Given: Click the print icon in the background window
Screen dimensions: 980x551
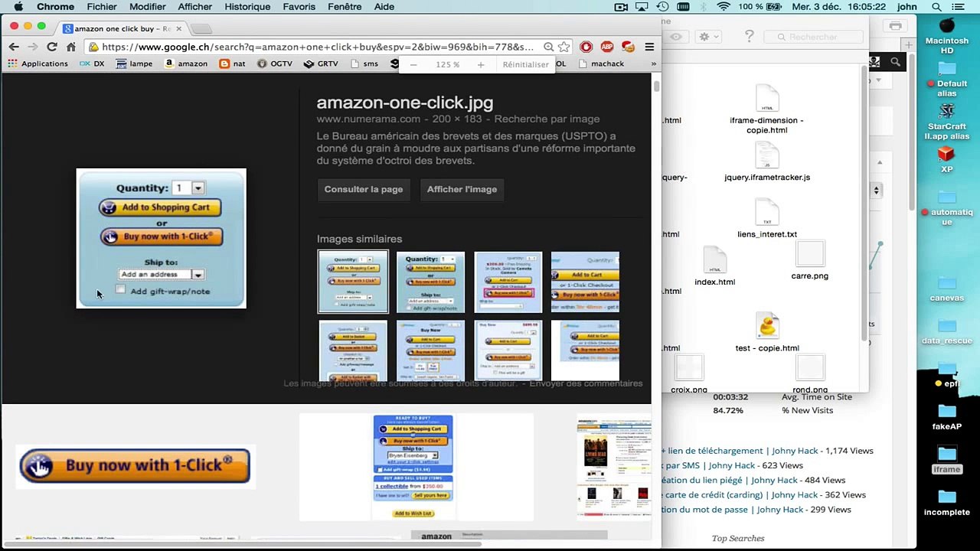Looking at the screenshot, I should (895, 27).
